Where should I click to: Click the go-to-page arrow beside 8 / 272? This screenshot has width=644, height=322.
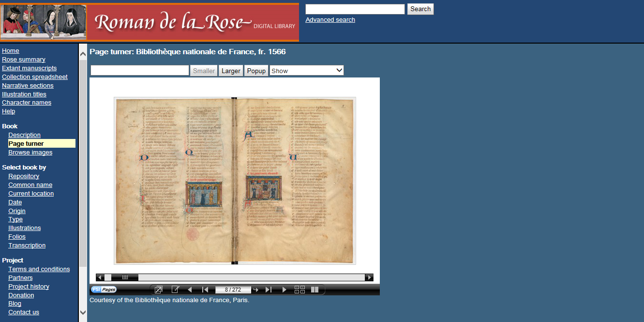pos(256,290)
